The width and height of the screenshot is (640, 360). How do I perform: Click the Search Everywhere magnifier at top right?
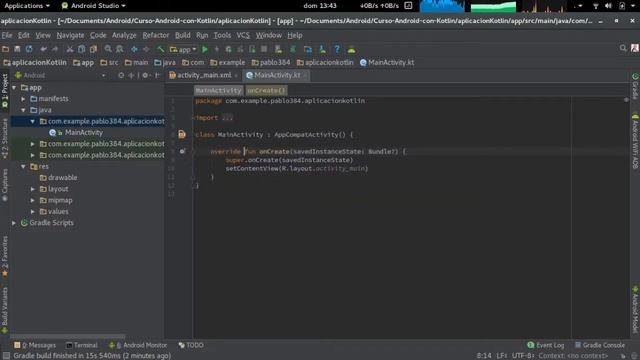pos(623,48)
